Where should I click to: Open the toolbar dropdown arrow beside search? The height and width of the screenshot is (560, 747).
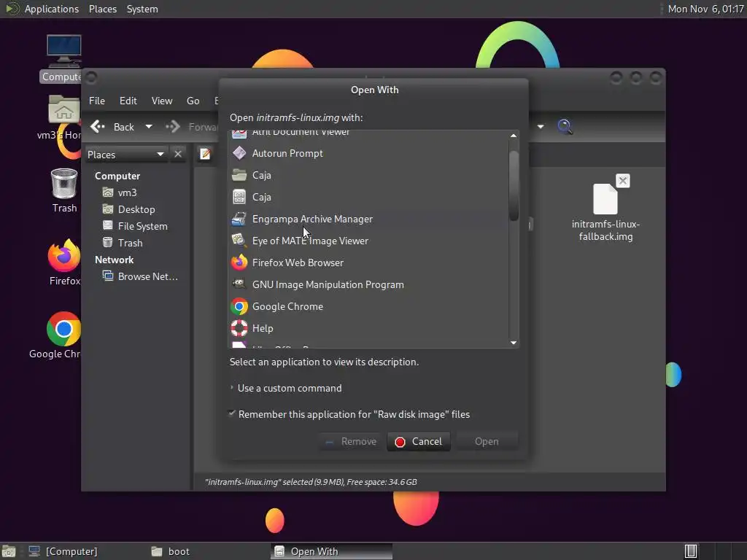(541, 127)
